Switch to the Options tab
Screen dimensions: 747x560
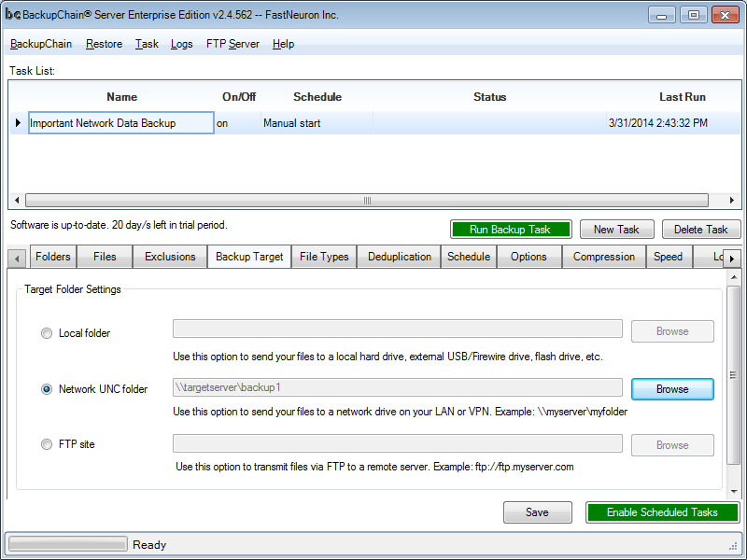point(529,257)
